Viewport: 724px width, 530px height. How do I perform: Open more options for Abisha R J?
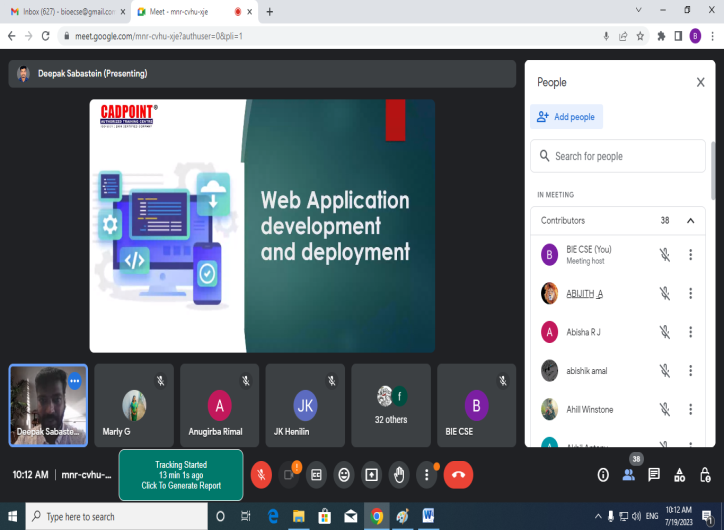(x=690, y=331)
